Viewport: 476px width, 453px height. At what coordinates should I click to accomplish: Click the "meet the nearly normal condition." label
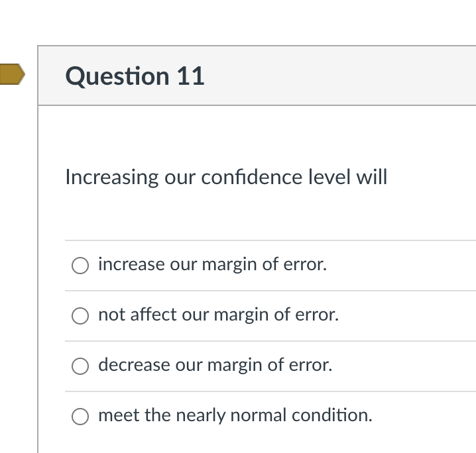[x=235, y=415]
